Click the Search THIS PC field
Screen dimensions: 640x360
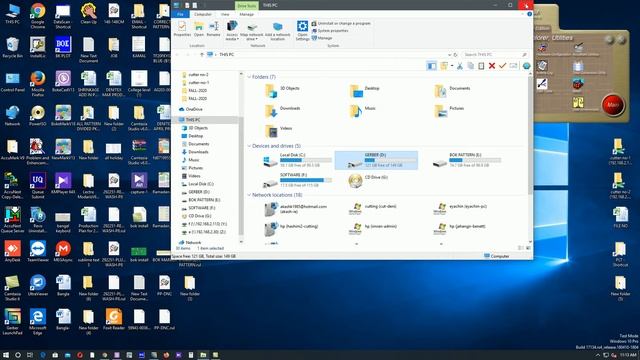494,54
